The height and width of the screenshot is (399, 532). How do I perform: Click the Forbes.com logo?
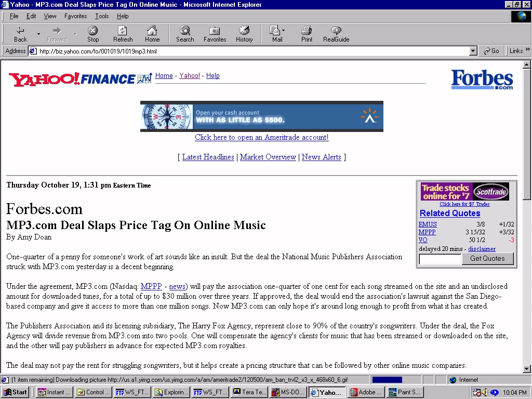click(482, 79)
